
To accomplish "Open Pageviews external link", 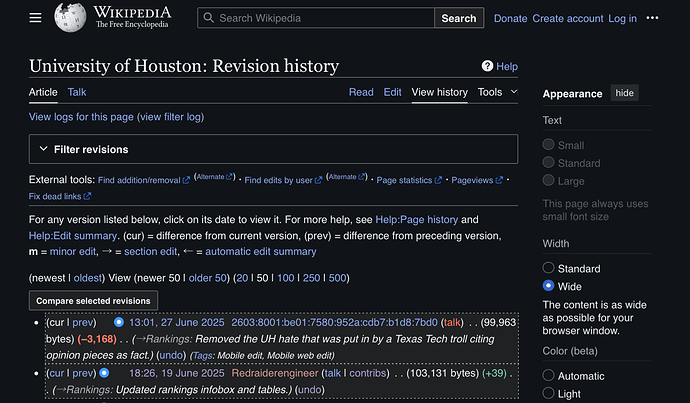I will pyautogui.click(x=477, y=180).
